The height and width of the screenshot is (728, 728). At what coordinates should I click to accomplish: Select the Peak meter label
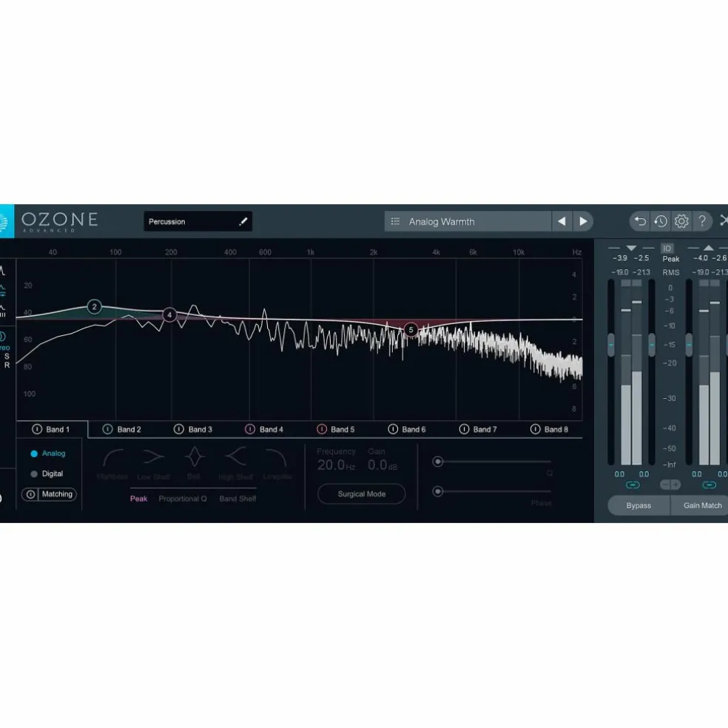tap(670, 259)
